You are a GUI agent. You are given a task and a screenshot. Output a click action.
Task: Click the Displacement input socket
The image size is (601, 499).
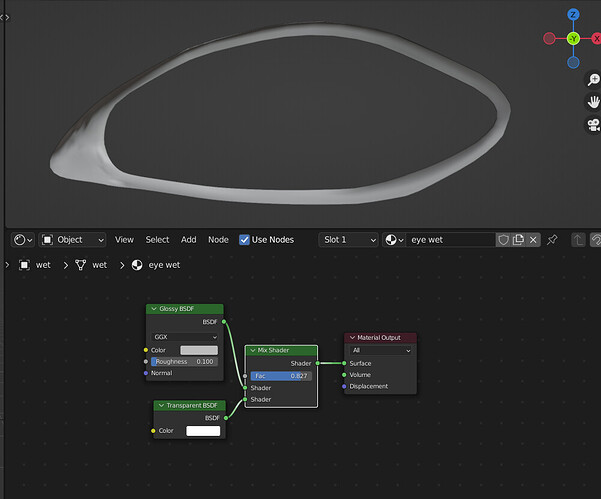[x=344, y=386]
